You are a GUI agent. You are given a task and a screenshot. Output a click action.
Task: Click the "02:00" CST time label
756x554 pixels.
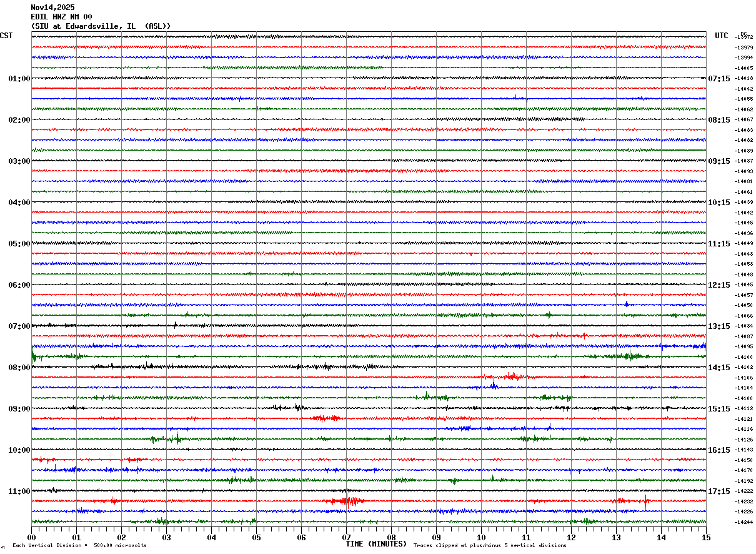[x=19, y=120]
